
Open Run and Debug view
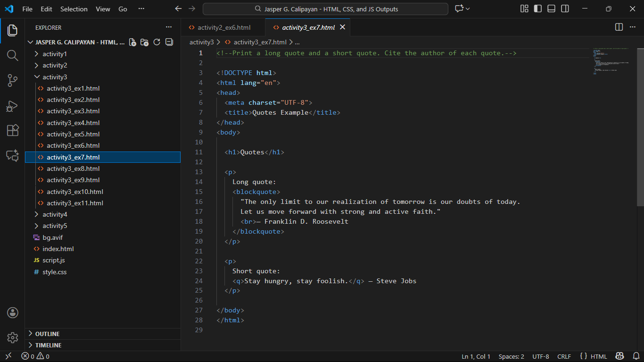pos(12,106)
